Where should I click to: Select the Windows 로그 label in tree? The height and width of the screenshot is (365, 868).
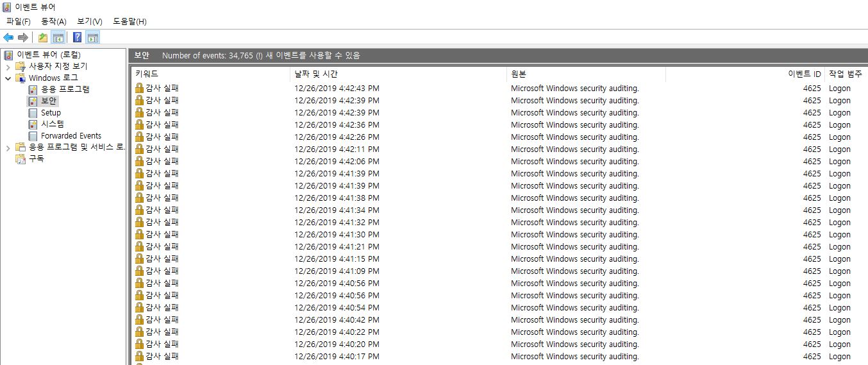(53, 78)
